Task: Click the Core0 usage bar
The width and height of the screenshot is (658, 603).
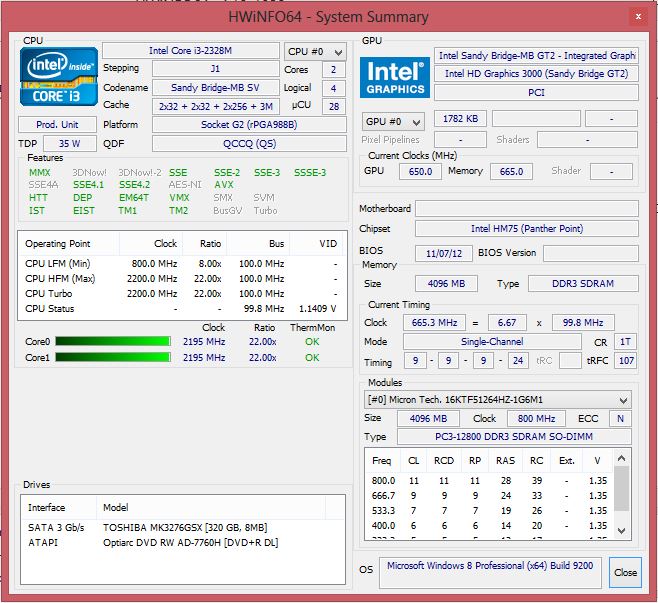Action: pyautogui.click(x=113, y=342)
